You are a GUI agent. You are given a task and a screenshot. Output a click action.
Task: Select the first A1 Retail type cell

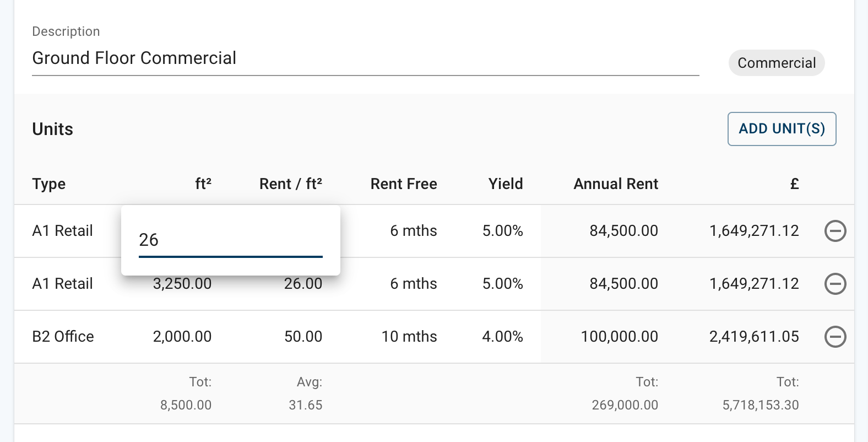pos(63,231)
